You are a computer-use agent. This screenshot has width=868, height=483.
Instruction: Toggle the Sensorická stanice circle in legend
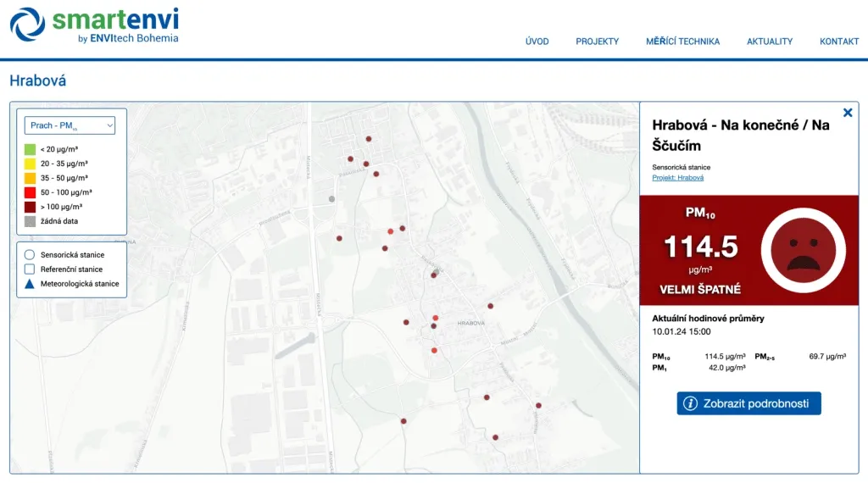pyautogui.click(x=29, y=254)
